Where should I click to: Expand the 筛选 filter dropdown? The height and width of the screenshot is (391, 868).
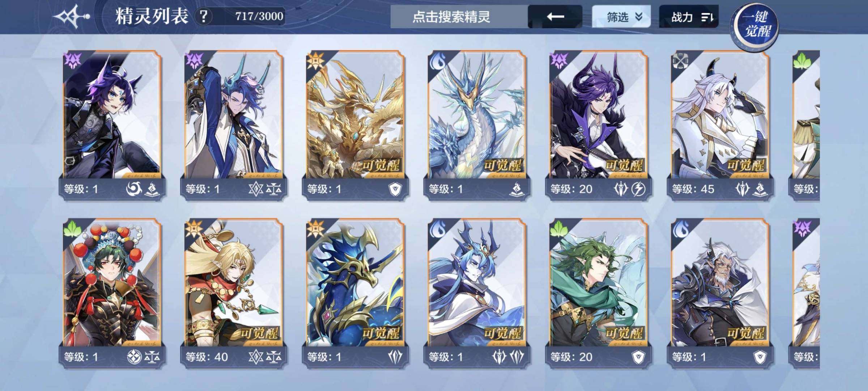tap(621, 17)
